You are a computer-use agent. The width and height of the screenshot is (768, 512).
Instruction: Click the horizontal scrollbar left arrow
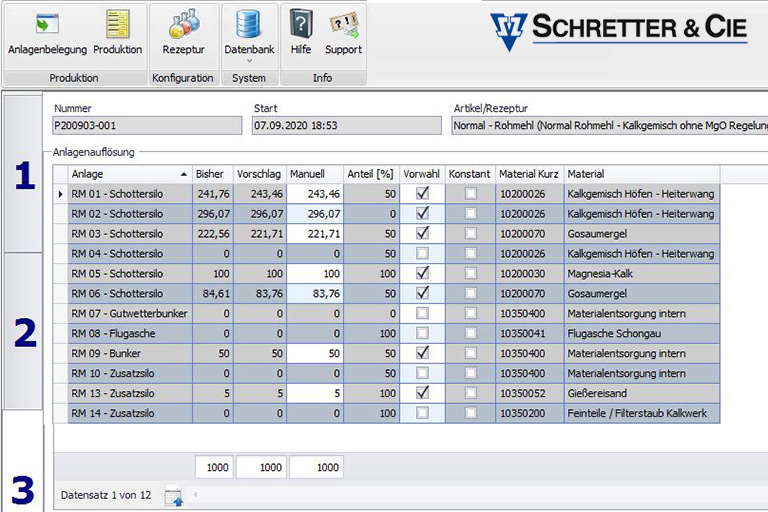[x=195, y=495]
